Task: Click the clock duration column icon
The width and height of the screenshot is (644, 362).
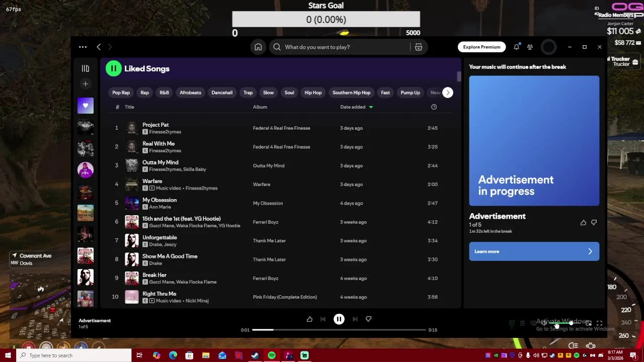Action: [434, 107]
